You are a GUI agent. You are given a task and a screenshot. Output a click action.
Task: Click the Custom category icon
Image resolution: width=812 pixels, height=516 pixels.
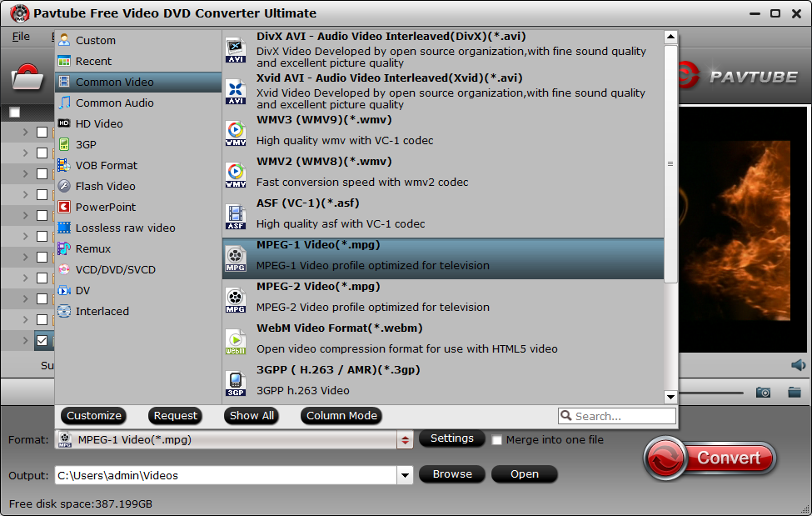(64, 40)
